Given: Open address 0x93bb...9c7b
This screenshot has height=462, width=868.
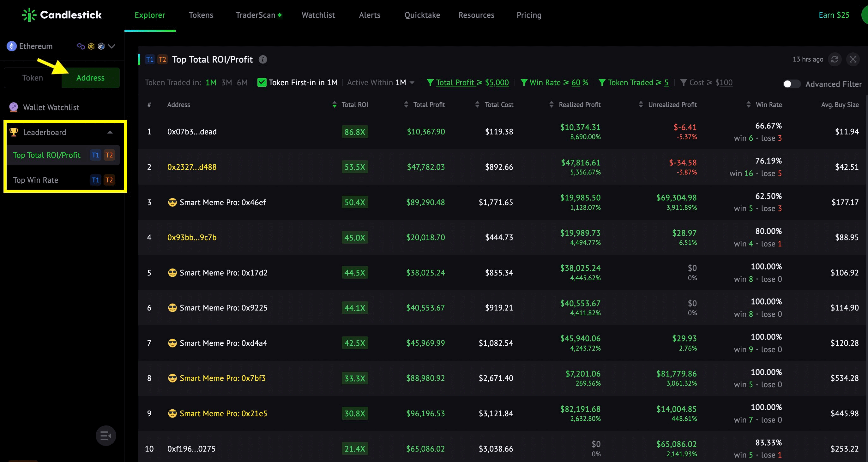Looking at the screenshot, I should 192,237.
